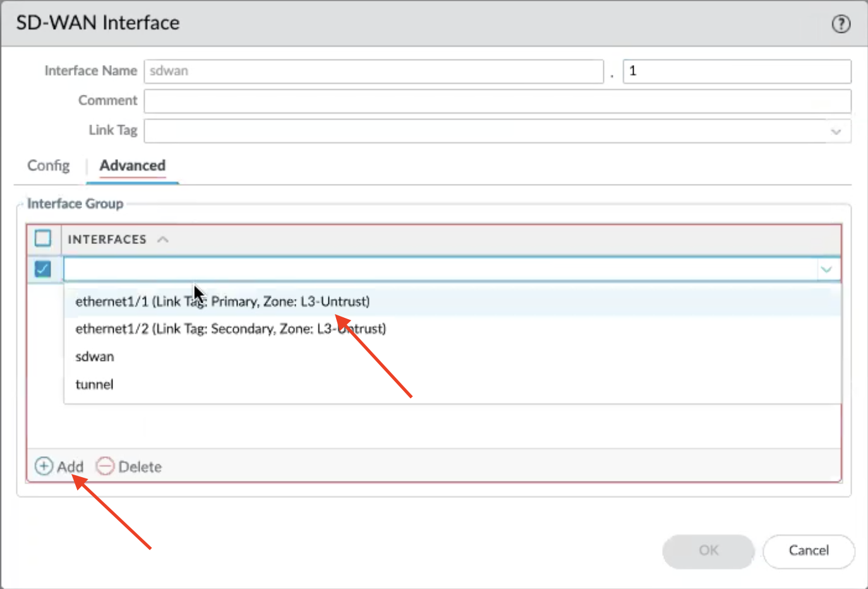The width and height of the screenshot is (868, 589).
Task: Click the Delete minus icon
Action: tap(105, 466)
